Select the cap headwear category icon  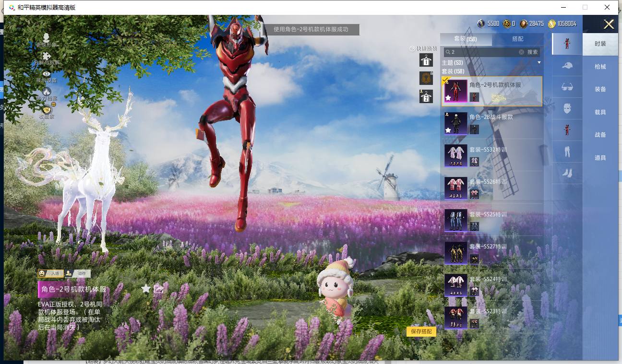coord(567,65)
